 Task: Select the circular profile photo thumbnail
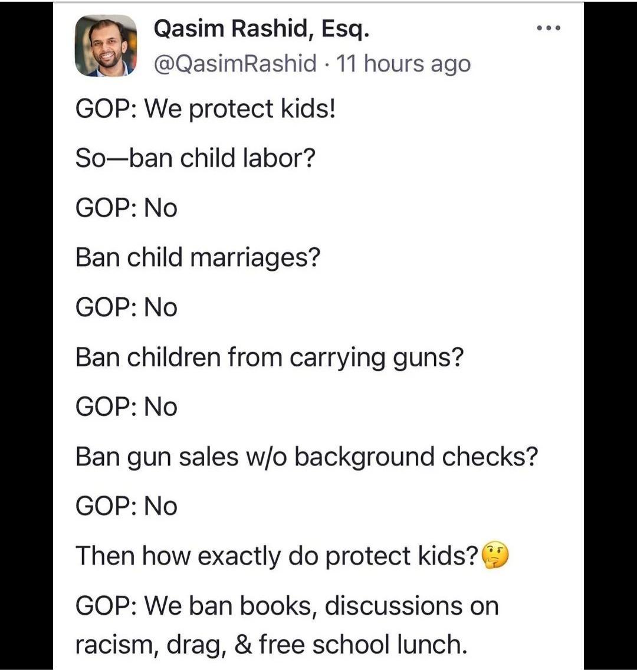(106, 47)
